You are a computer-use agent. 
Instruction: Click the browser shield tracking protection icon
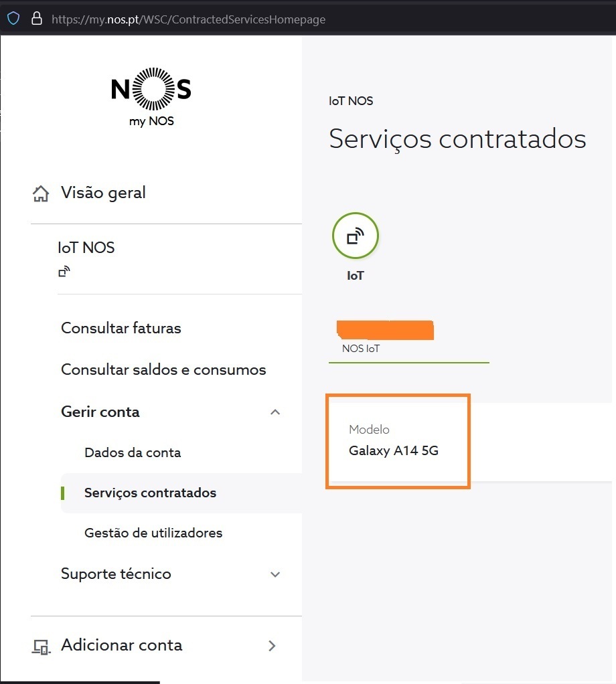pos(13,19)
